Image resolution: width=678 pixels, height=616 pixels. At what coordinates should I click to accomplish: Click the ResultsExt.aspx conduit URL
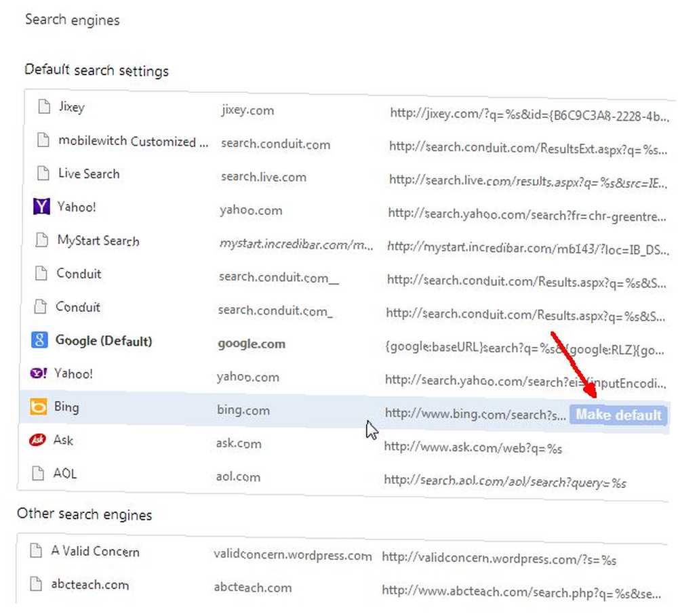(x=528, y=148)
